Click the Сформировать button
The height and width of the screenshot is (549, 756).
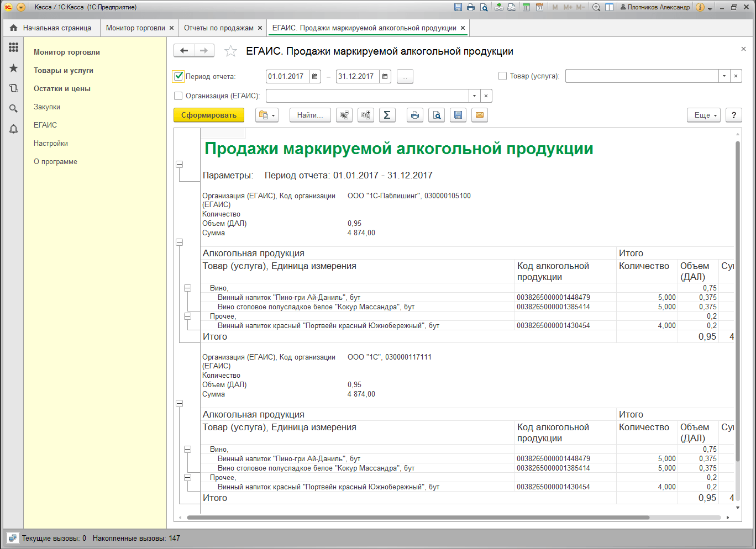click(209, 115)
